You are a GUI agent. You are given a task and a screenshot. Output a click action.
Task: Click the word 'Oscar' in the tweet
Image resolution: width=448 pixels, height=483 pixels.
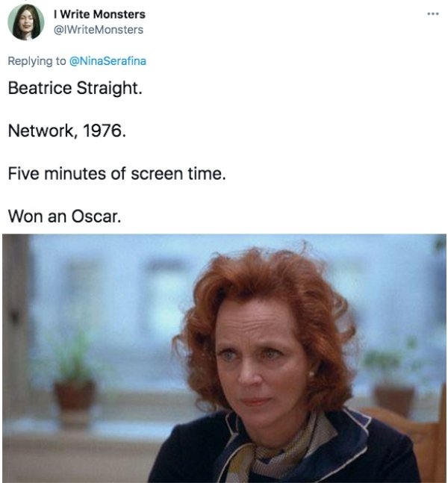(x=95, y=216)
